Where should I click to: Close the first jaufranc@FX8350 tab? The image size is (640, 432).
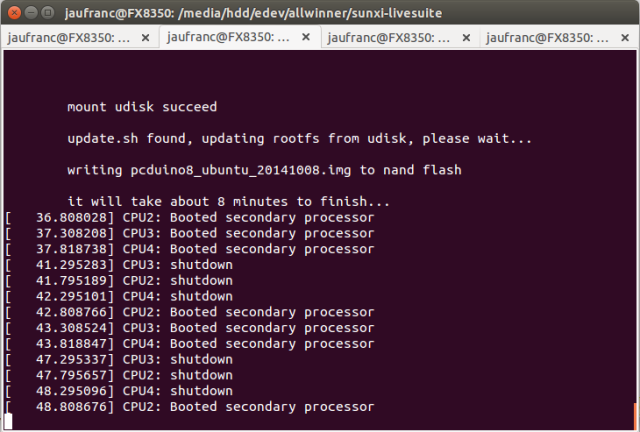(145, 38)
